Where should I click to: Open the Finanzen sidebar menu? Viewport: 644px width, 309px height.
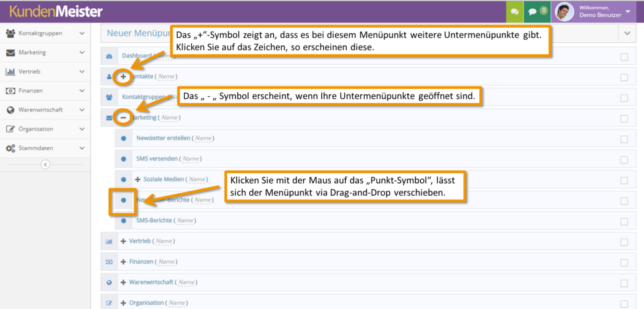click(44, 91)
